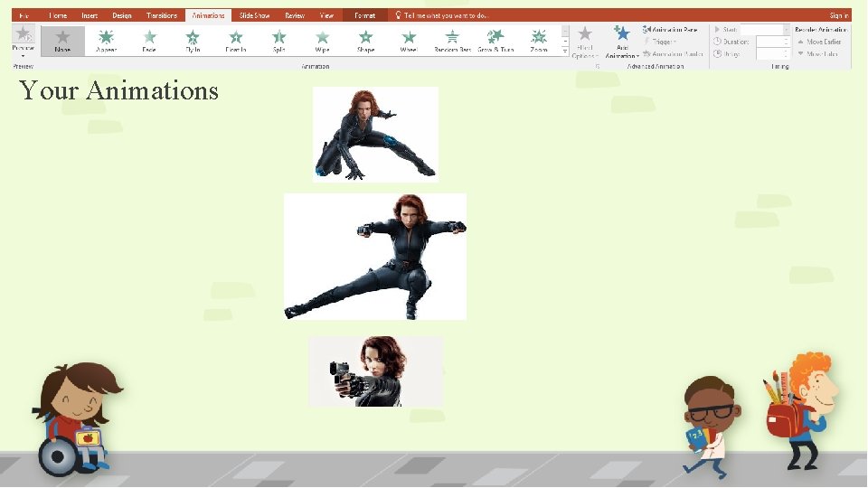Move animation later in order
Viewport: 868px width, 488px height.
click(817, 53)
